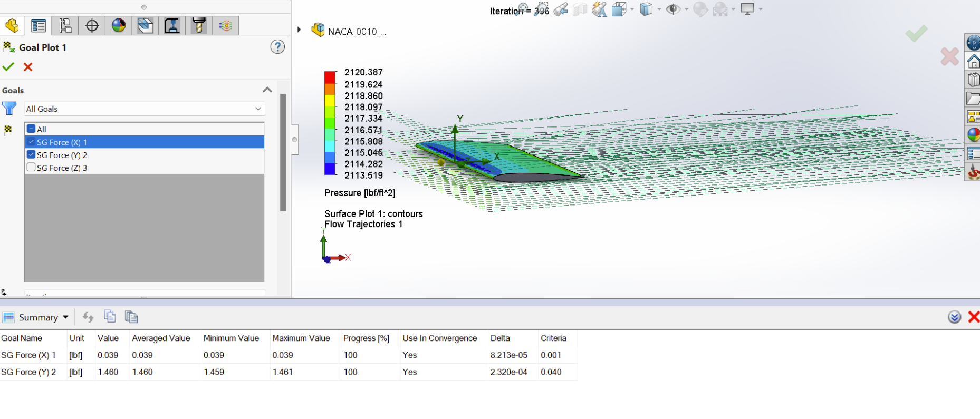Click the viewport red cancel X
Viewport: 980px width, 419px height.
(x=949, y=56)
